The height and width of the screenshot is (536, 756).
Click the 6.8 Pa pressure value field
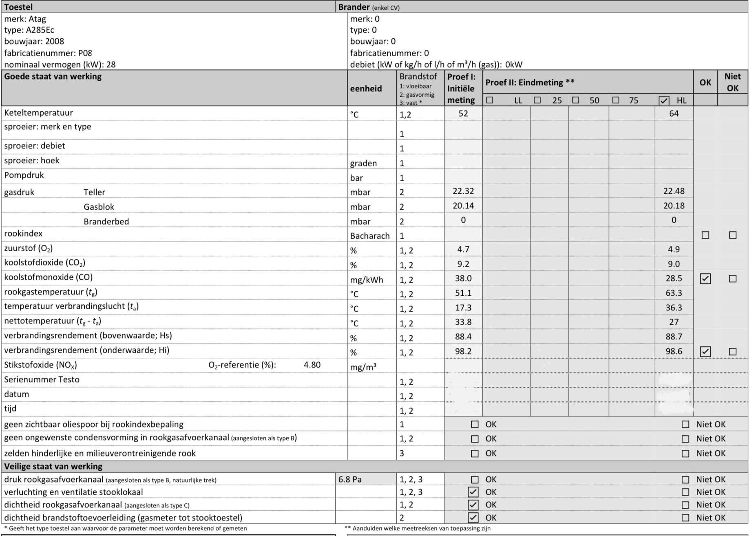[x=350, y=480]
